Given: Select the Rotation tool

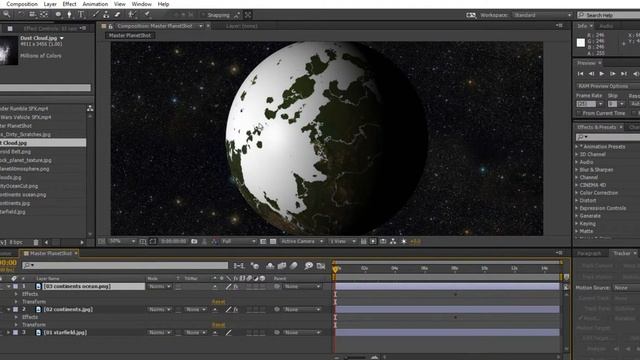Looking at the screenshot, I should (x=20, y=15).
